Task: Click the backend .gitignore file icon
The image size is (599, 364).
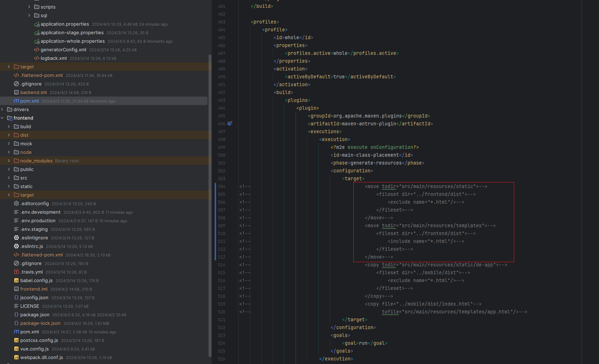Action: (x=16, y=84)
